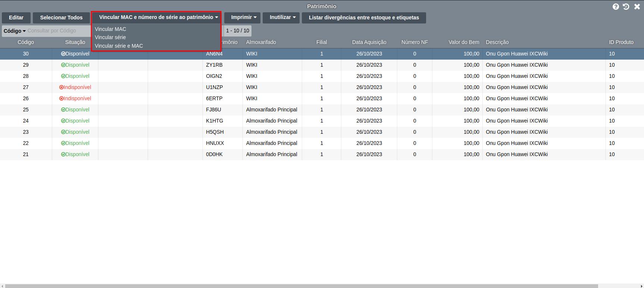Select patrimônio code HNUXX
This screenshot has width=644, height=288.
(215, 143)
